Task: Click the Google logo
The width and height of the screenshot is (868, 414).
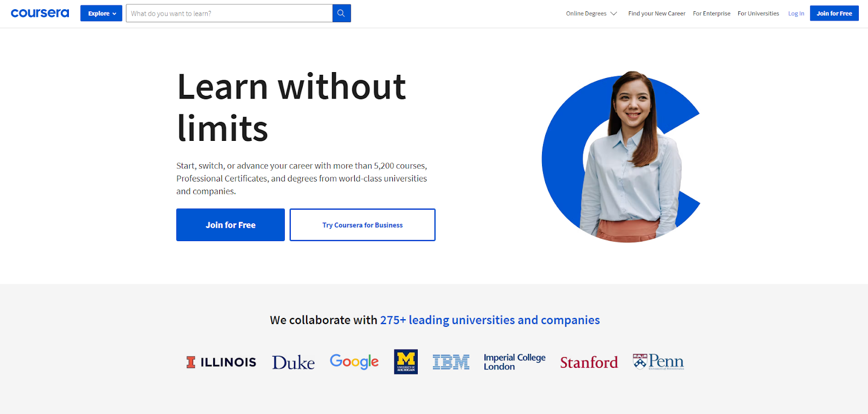Action: [x=354, y=361]
